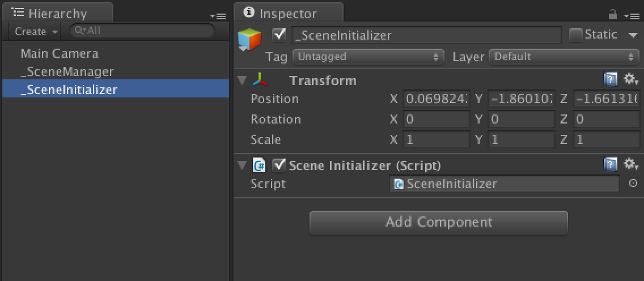Open the Hierarchy panel options menu
Image resolution: width=644 pixels, height=281 pixels.
point(217,16)
